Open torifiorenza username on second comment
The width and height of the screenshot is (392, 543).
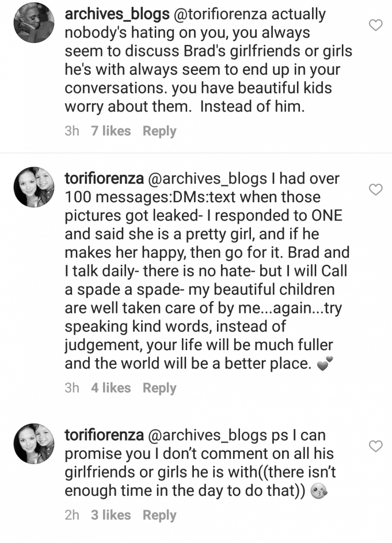pyautogui.click(x=104, y=178)
